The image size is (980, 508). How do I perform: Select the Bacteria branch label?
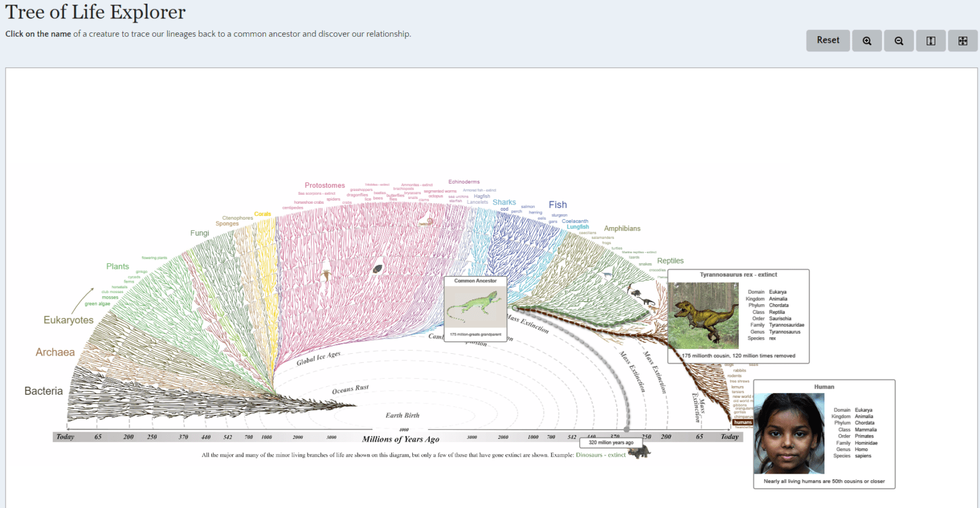point(43,391)
